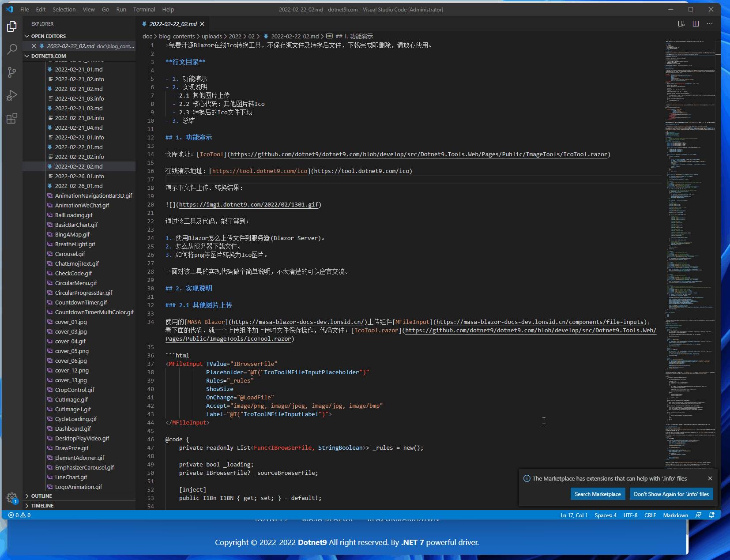Open the View menu

pos(89,9)
